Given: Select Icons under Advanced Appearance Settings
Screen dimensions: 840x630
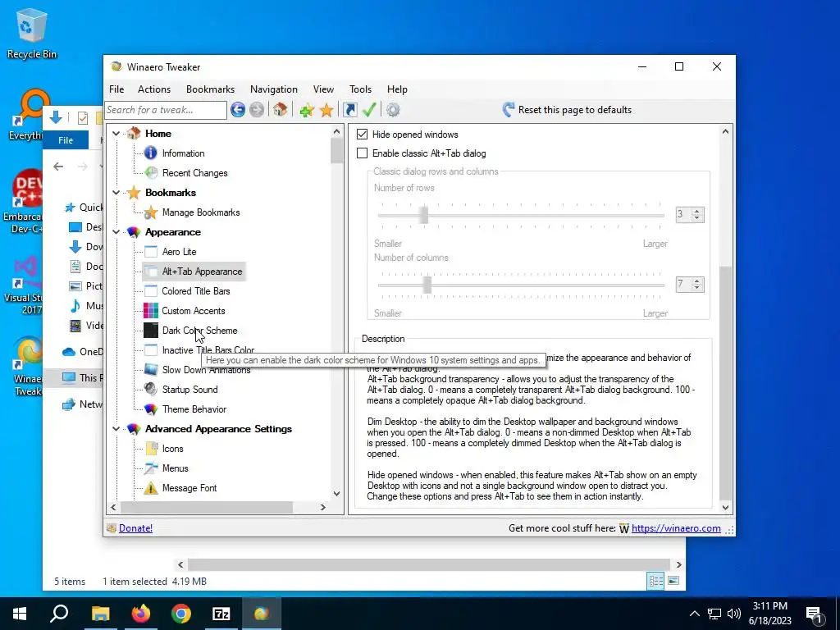Looking at the screenshot, I should [x=172, y=449].
